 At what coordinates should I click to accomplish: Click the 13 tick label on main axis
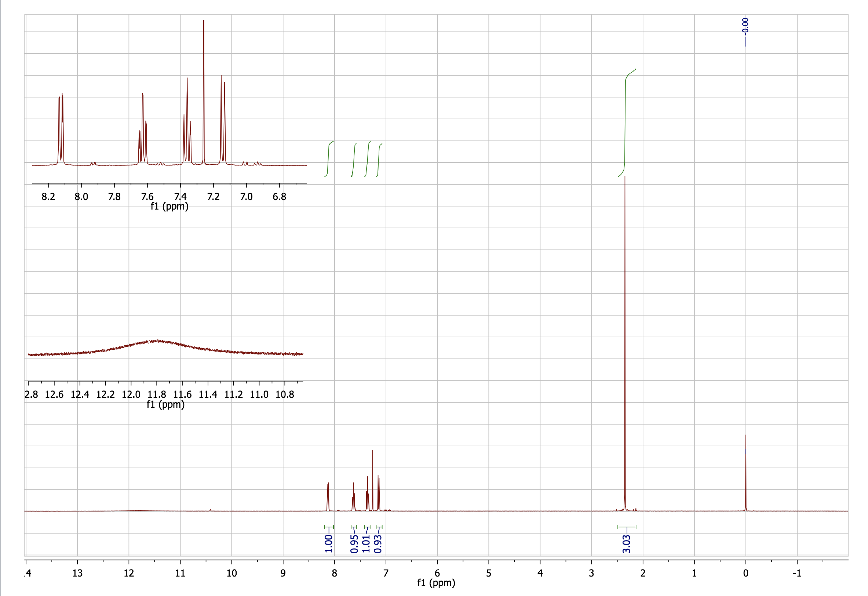[x=77, y=573]
